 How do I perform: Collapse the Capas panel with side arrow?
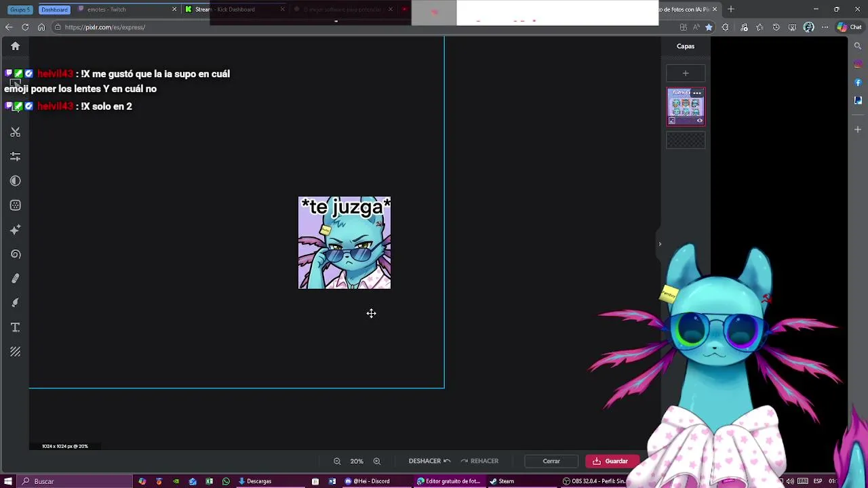pos(660,244)
